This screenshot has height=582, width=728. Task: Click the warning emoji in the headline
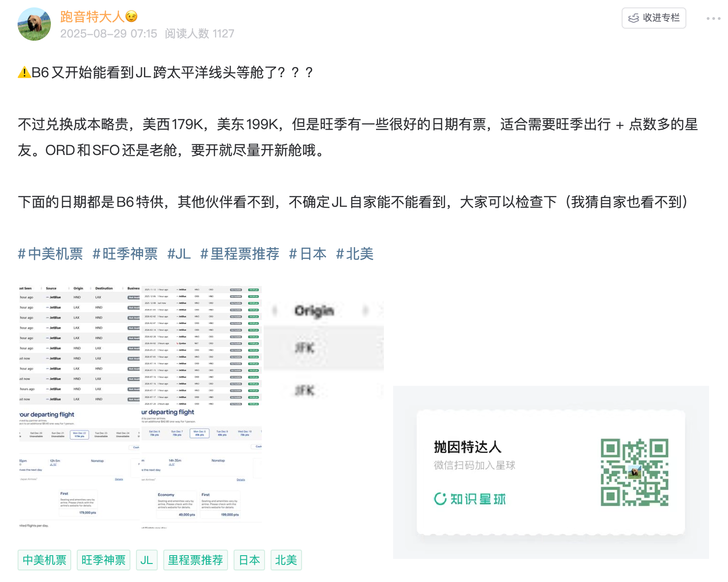coord(24,72)
